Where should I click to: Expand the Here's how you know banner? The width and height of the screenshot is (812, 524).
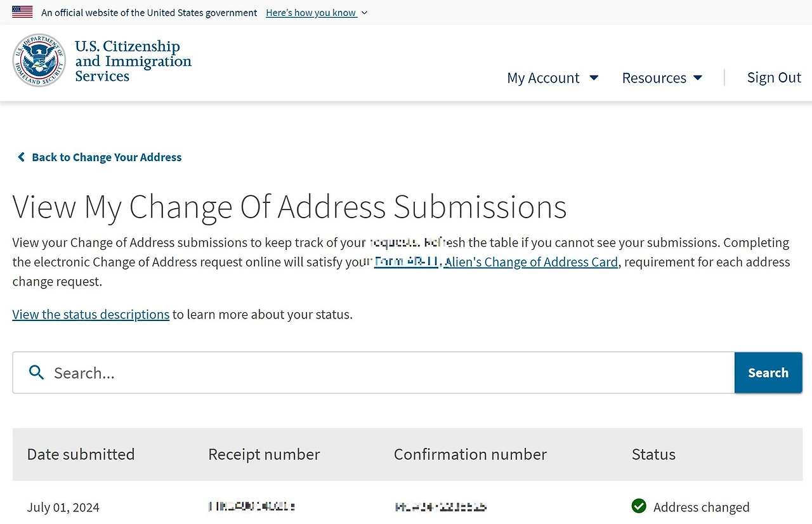(311, 12)
